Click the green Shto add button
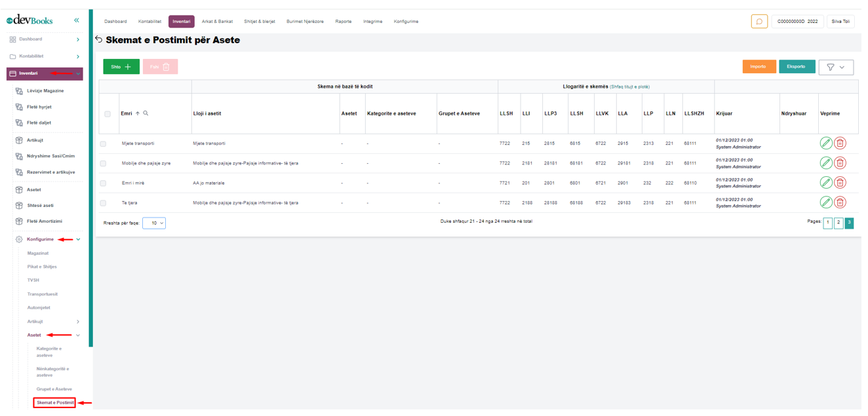The height and width of the screenshot is (416, 868). [121, 67]
